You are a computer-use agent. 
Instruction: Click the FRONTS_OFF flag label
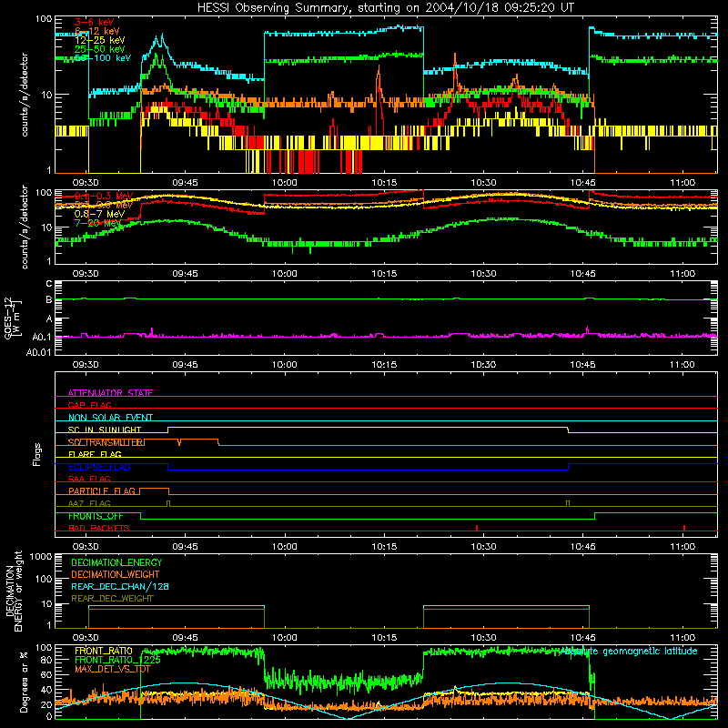click(96, 516)
